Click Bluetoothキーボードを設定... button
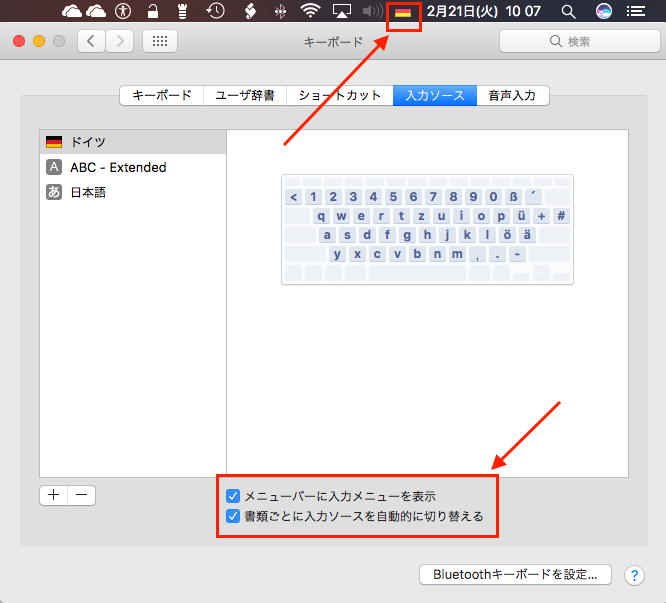Image resolution: width=666 pixels, height=603 pixels. coord(515,575)
